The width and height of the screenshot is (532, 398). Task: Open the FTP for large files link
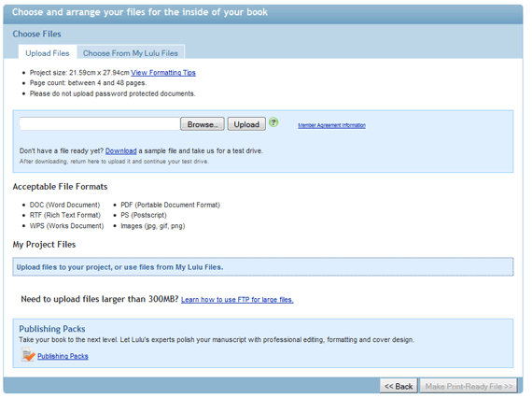pos(237,300)
